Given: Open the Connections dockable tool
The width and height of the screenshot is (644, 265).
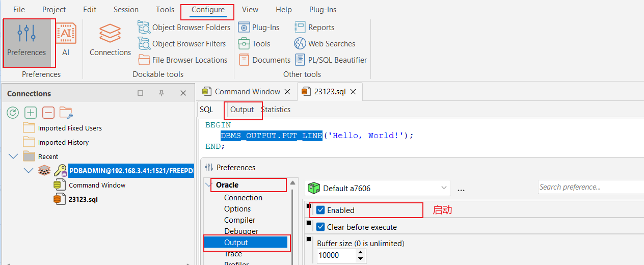Looking at the screenshot, I should coord(110,40).
